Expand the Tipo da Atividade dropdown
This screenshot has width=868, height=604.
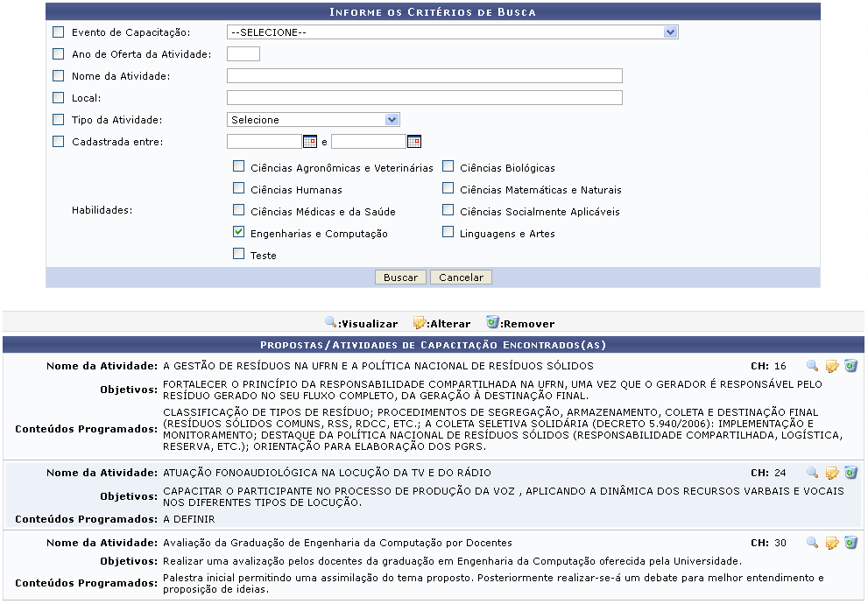click(313, 120)
